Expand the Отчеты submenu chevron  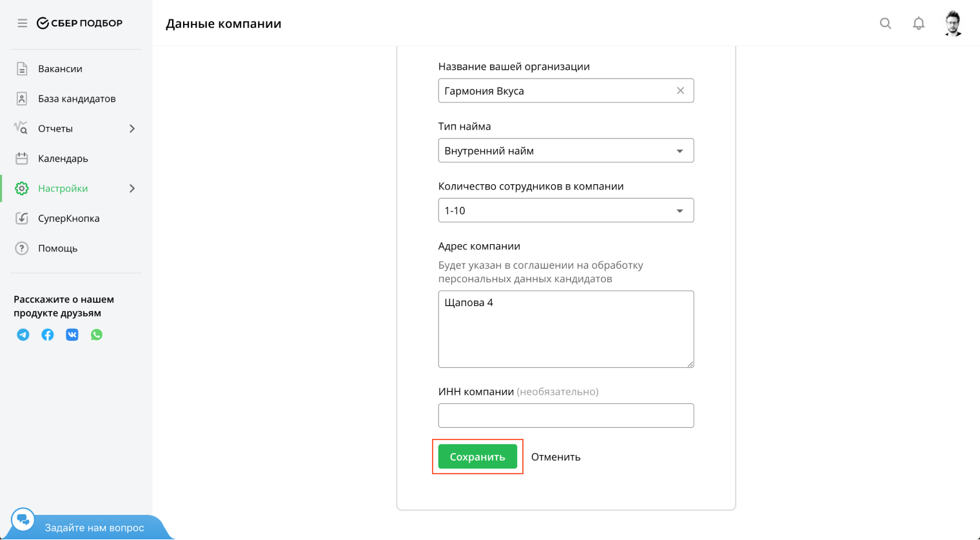click(x=132, y=129)
